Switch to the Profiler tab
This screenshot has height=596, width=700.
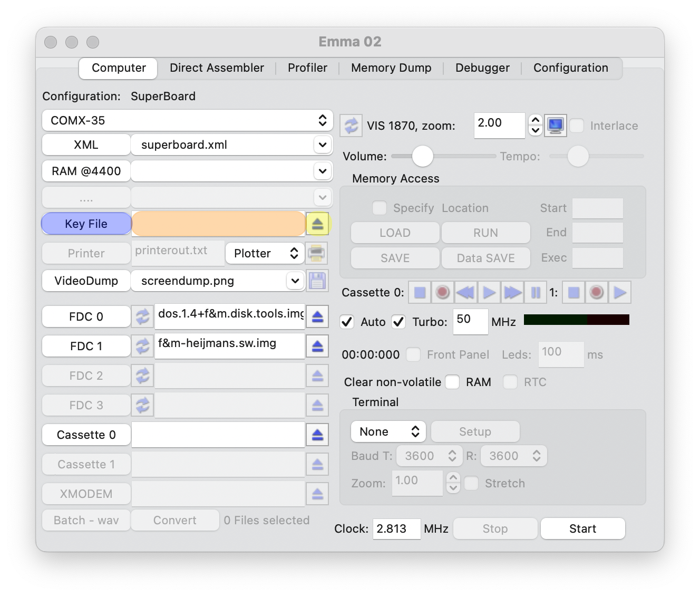coord(307,68)
